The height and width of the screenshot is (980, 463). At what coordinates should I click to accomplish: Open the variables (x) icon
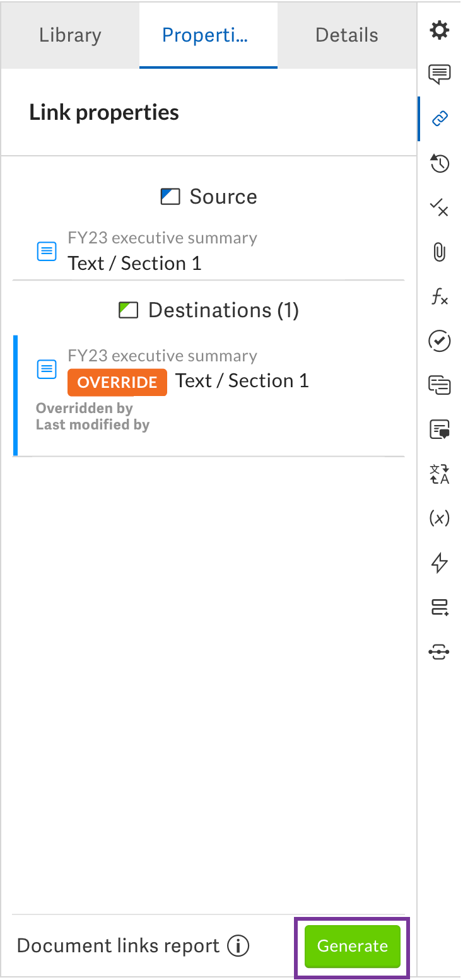440,518
